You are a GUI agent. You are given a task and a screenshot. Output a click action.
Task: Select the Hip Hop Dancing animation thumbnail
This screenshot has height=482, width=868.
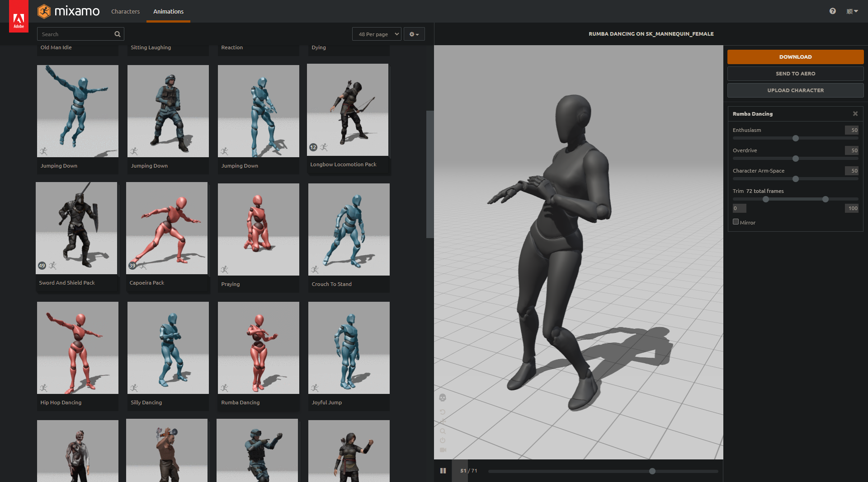[78, 348]
